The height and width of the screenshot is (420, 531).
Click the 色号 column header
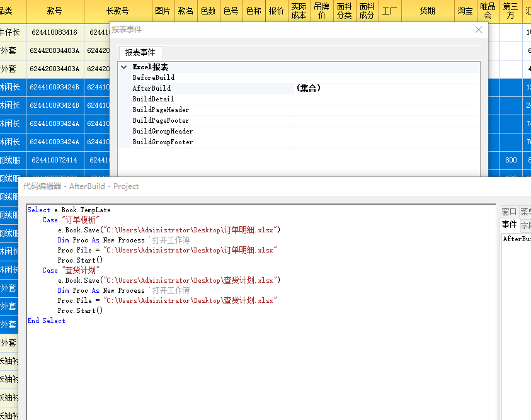click(x=231, y=11)
